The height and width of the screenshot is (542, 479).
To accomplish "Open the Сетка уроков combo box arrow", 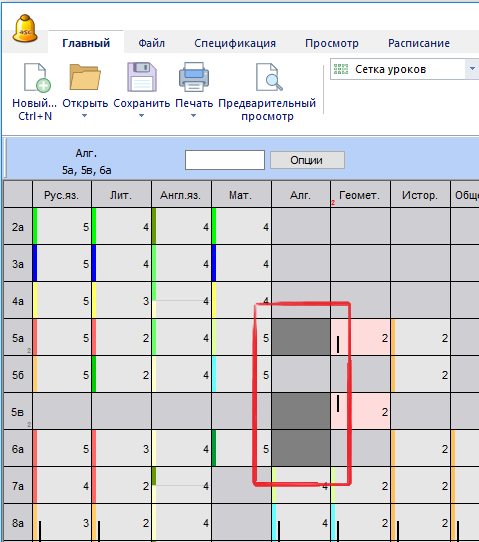I will [x=472, y=69].
